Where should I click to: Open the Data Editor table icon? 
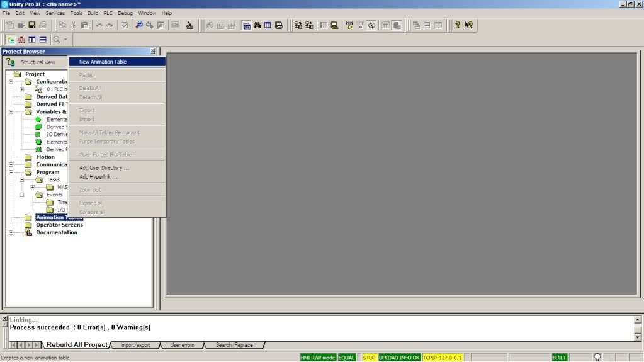268,25
